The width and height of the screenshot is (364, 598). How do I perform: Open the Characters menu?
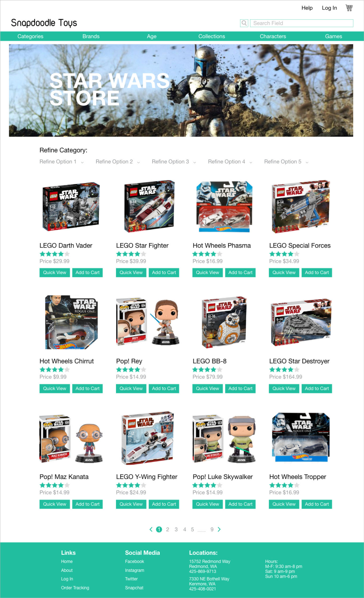tap(273, 36)
